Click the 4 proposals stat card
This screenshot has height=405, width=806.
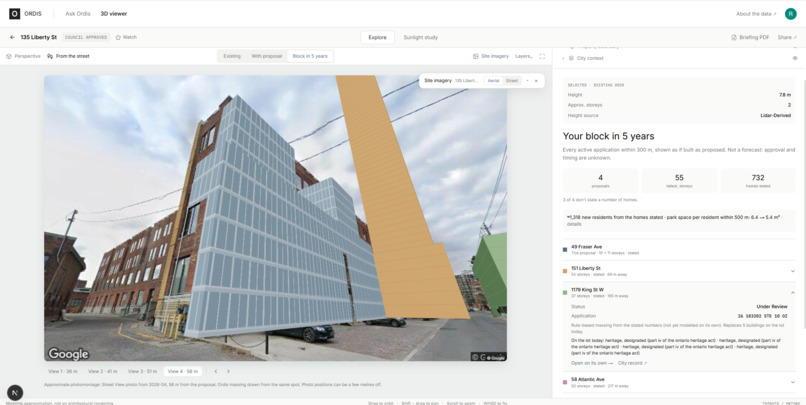pos(600,180)
